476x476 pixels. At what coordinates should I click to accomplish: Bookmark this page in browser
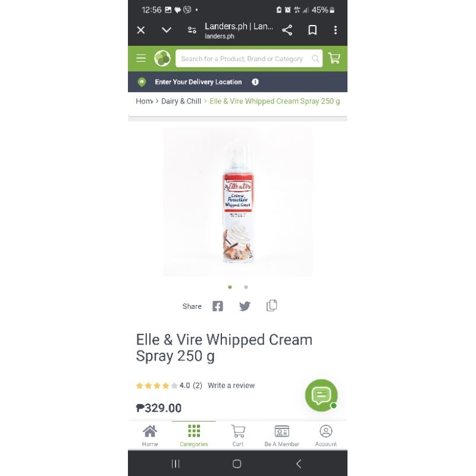(x=312, y=30)
